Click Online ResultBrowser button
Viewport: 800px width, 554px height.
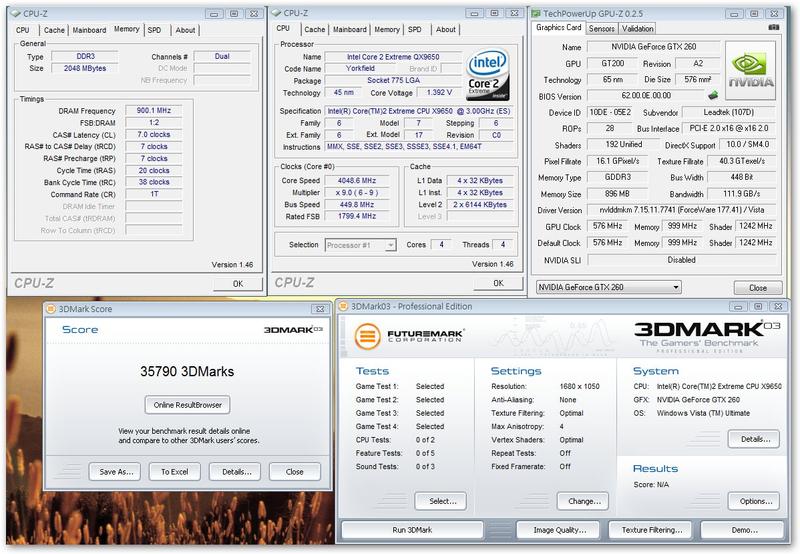coord(187,405)
